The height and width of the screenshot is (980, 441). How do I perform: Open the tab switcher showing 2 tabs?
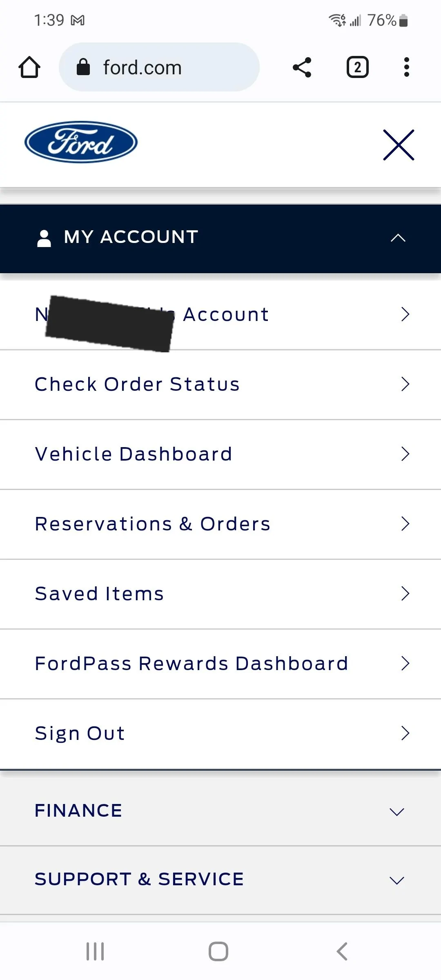358,67
